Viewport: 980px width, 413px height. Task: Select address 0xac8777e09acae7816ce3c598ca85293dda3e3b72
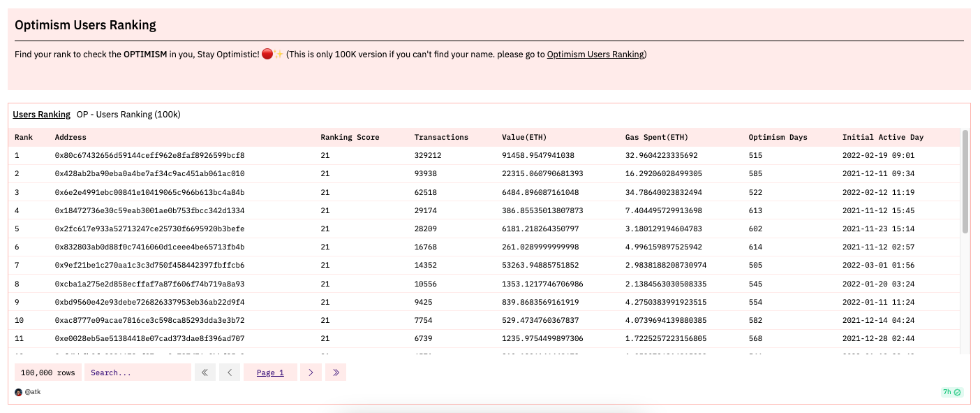pyautogui.click(x=149, y=320)
